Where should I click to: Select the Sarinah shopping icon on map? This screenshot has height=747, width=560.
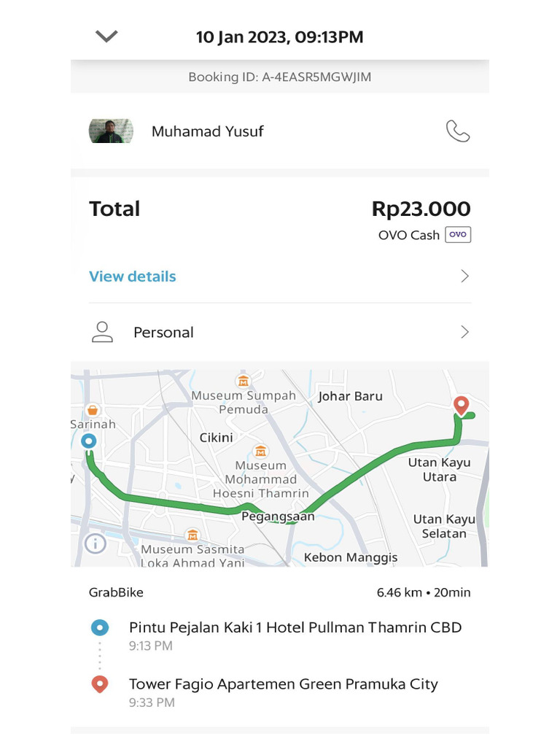[93, 410]
